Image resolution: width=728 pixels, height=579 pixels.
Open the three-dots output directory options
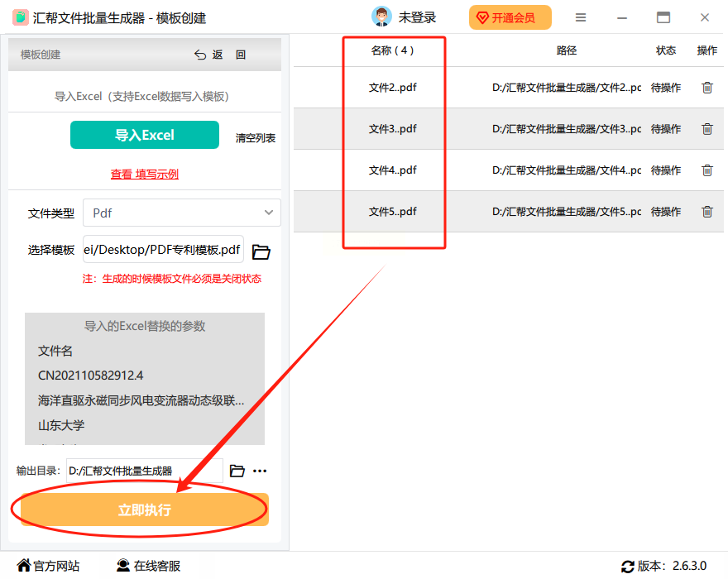pos(260,471)
